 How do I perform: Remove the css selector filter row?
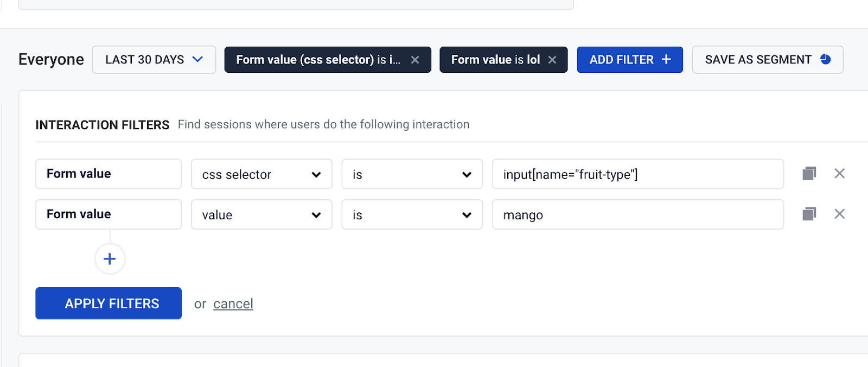839,173
